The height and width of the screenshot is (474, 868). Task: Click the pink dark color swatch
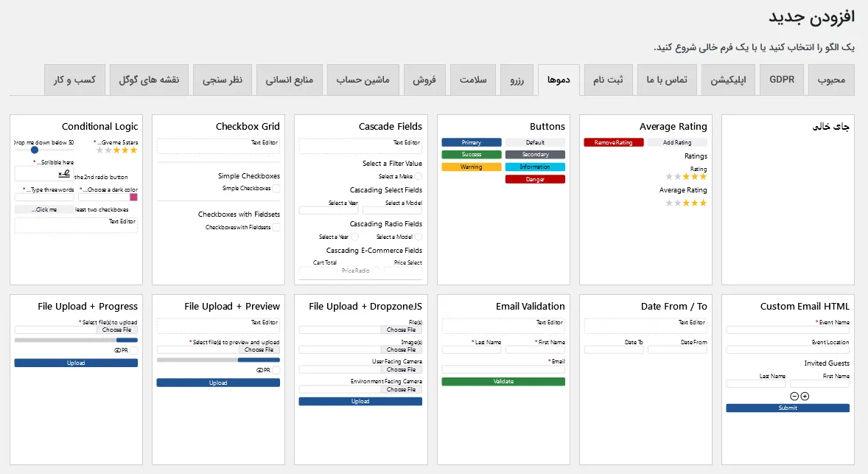point(133,197)
